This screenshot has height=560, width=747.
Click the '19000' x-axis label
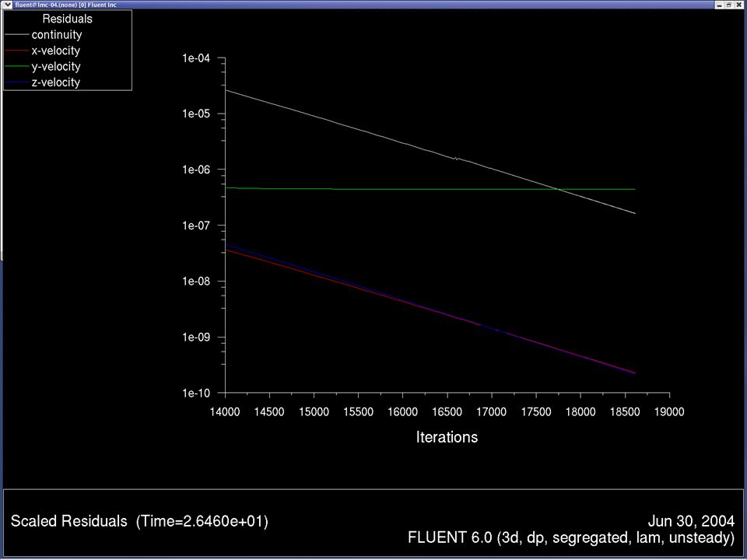pyautogui.click(x=669, y=412)
